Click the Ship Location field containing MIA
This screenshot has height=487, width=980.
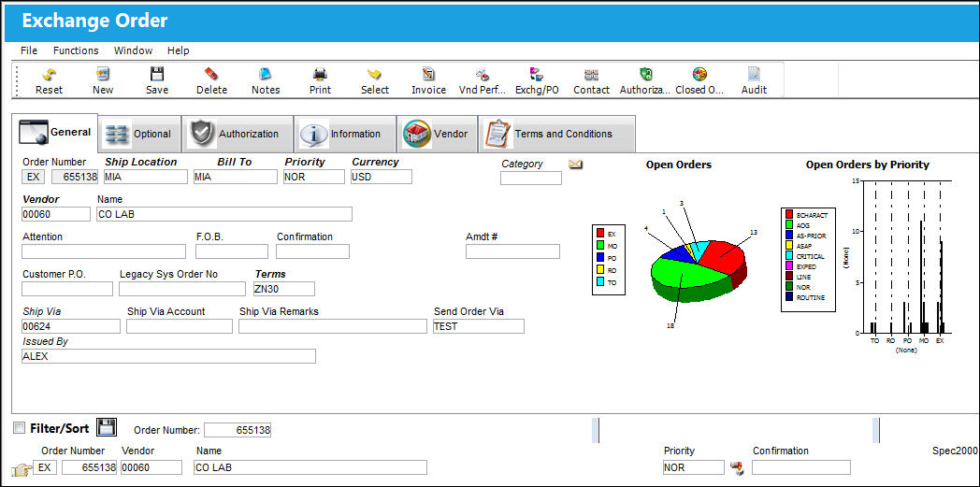tap(146, 177)
